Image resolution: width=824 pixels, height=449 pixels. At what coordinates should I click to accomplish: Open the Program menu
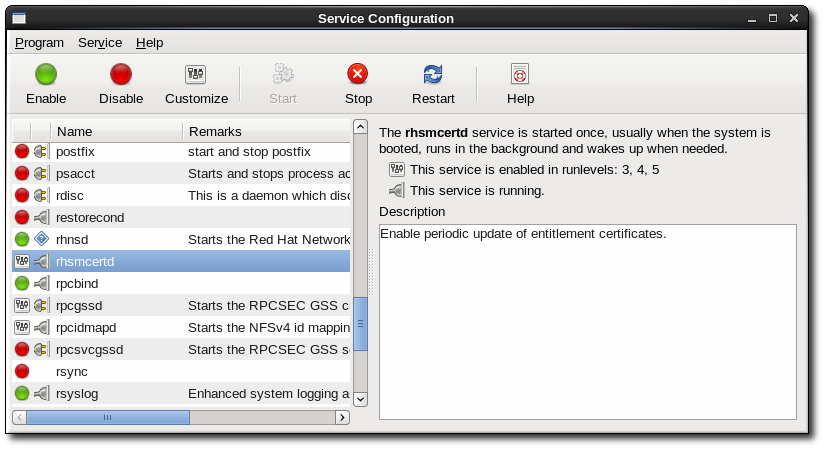coord(39,43)
